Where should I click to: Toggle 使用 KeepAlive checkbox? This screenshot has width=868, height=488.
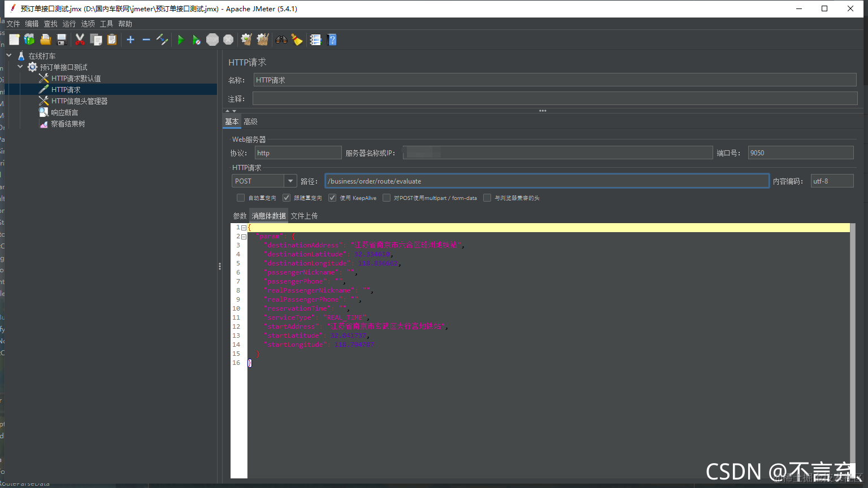[x=332, y=198]
